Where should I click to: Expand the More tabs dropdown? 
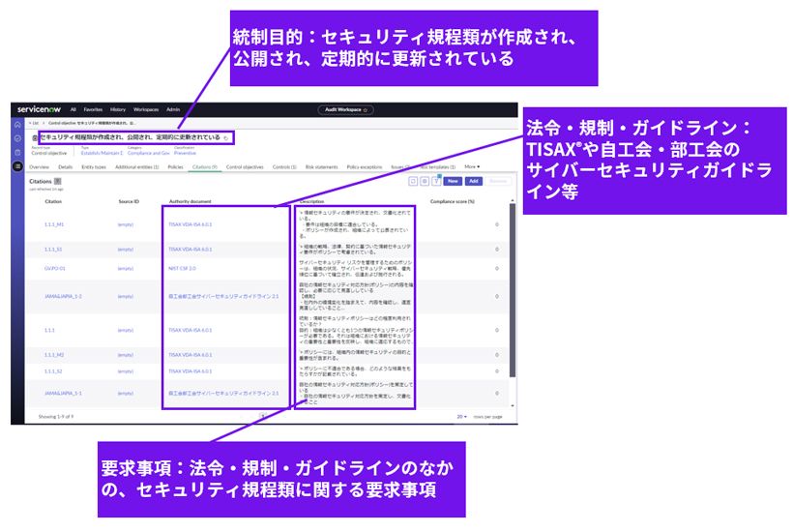[x=471, y=166]
